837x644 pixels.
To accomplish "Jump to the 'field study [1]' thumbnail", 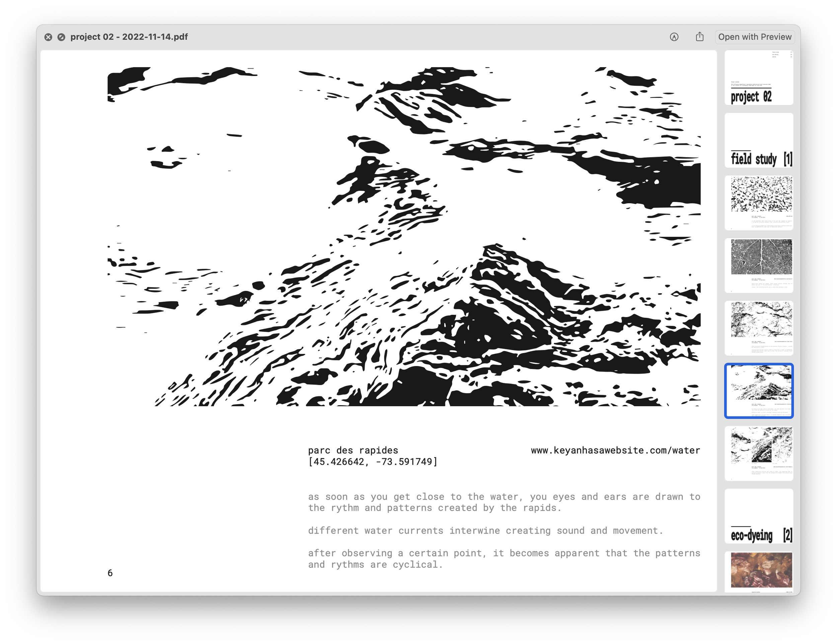I will pos(759,140).
